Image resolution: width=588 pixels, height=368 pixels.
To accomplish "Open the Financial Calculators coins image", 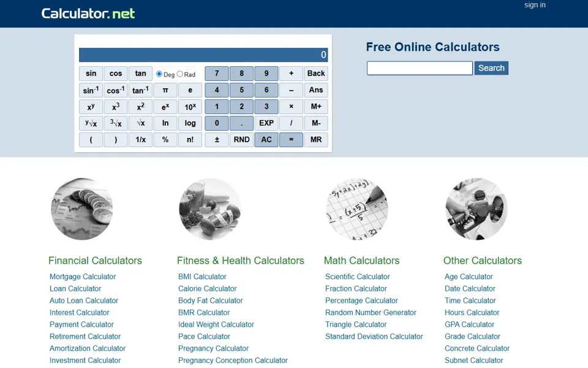I will point(81,209).
